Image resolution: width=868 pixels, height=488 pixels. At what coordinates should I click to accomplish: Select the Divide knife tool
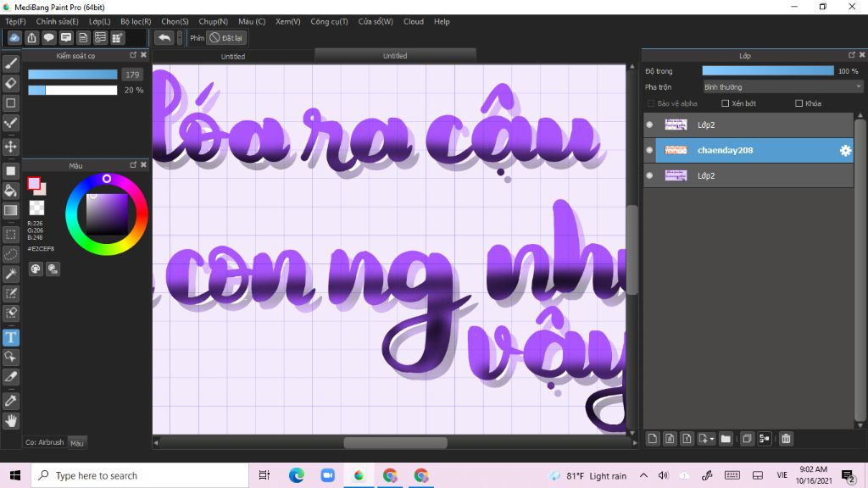click(10, 377)
